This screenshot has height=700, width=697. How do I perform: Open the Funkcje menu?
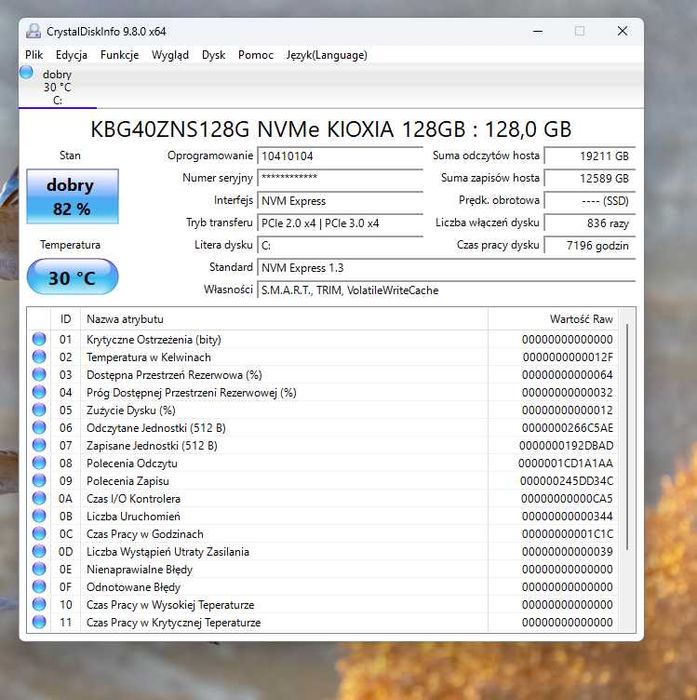119,55
